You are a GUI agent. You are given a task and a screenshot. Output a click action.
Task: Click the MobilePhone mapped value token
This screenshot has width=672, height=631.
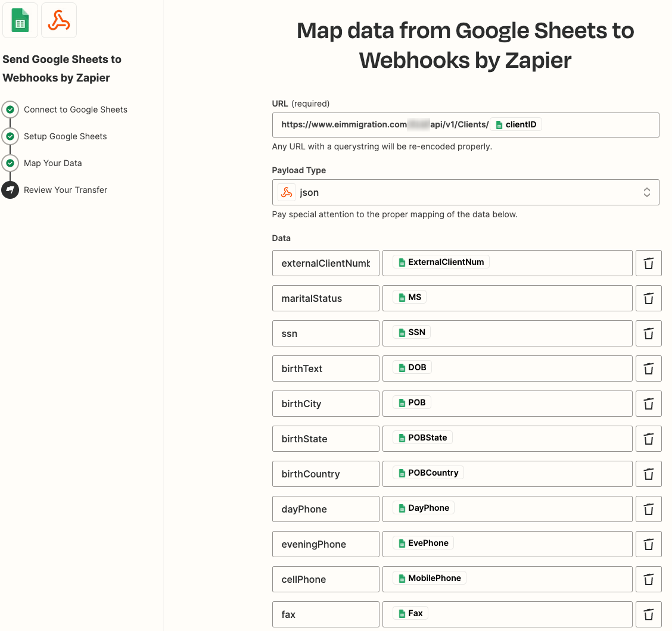(x=430, y=578)
